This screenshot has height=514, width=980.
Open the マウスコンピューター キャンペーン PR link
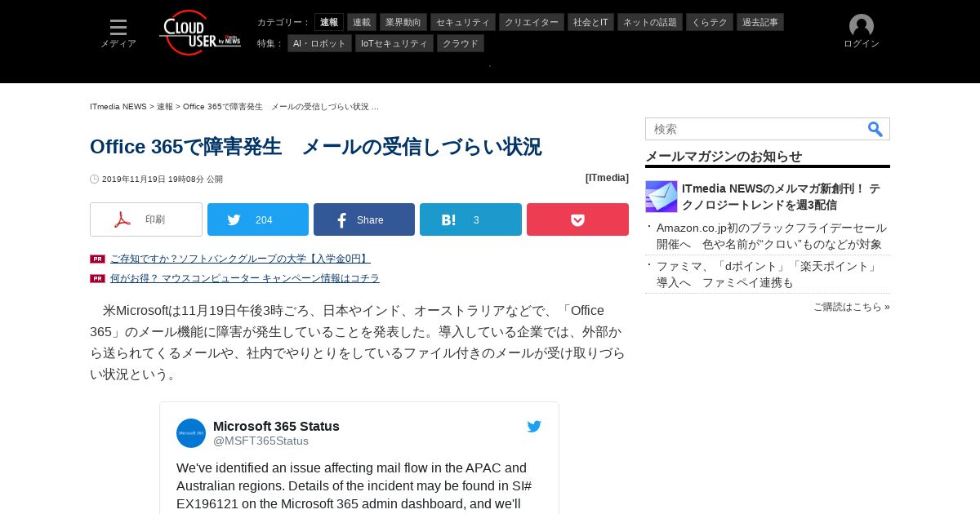coord(245,278)
